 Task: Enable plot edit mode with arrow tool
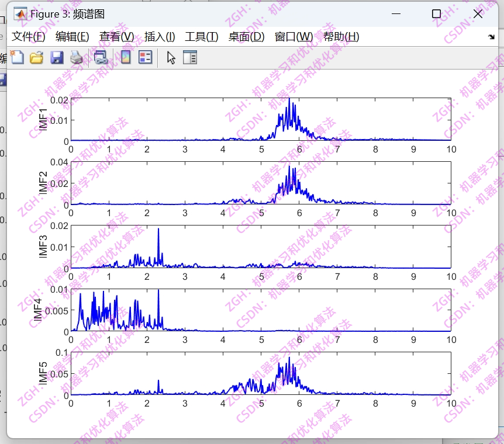point(170,57)
